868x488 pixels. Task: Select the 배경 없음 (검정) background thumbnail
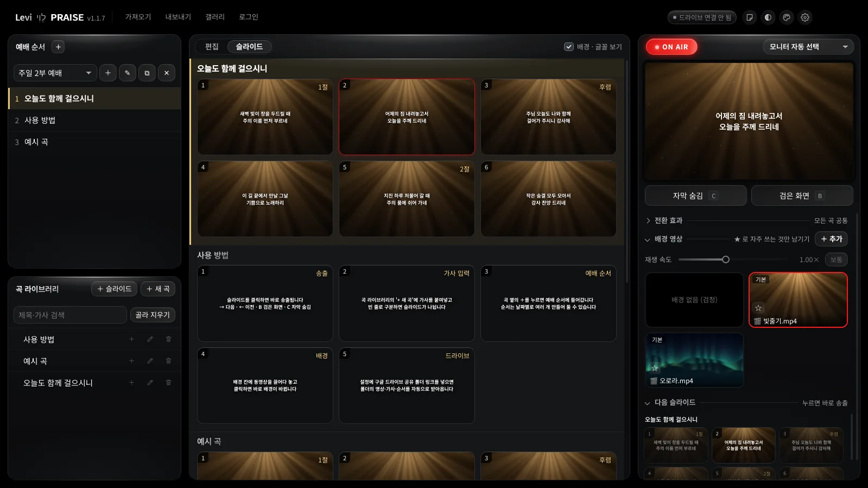[694, 300]
